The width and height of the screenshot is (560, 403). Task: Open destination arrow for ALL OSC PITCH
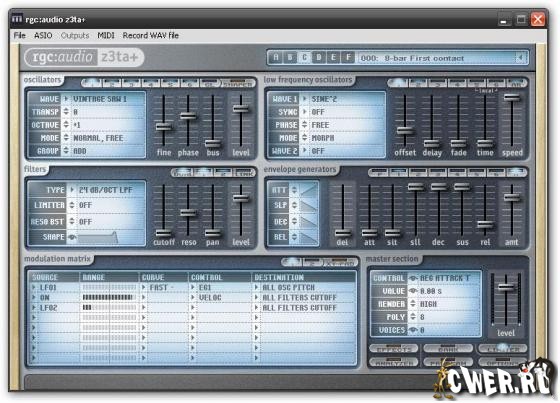pos(256,287)
